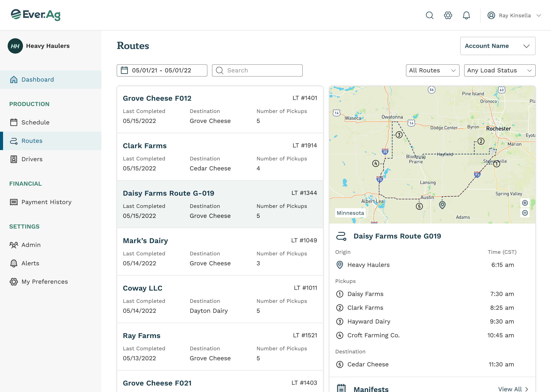Viewport: 551px width, 392px height.
Task: Open the date range picker 05/01/21 - 05/01/22
Action: pyautogui.click(x=162, y=70)
